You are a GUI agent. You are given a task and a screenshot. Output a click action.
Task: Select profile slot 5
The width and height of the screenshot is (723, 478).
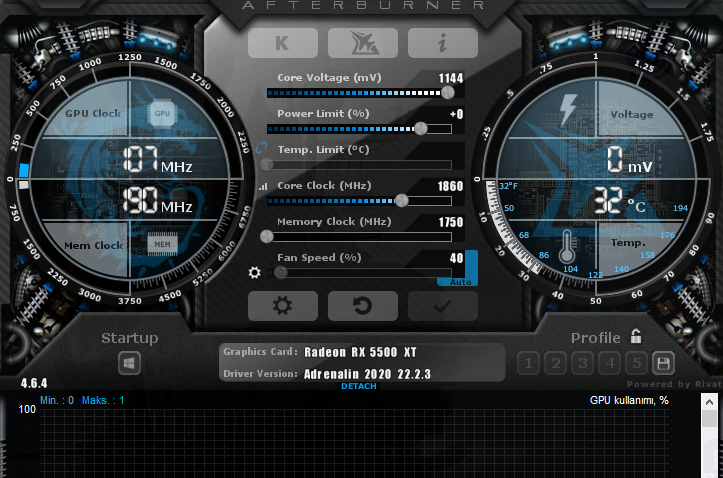tap(637, 363)
